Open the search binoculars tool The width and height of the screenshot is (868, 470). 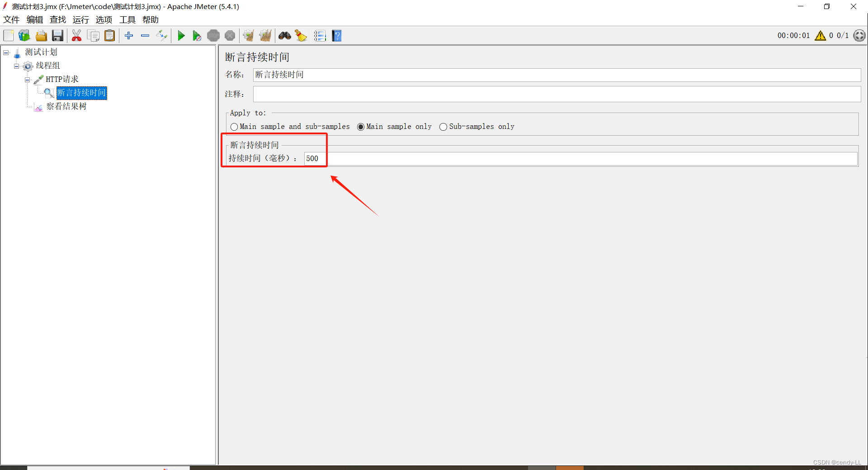[284, 35]
